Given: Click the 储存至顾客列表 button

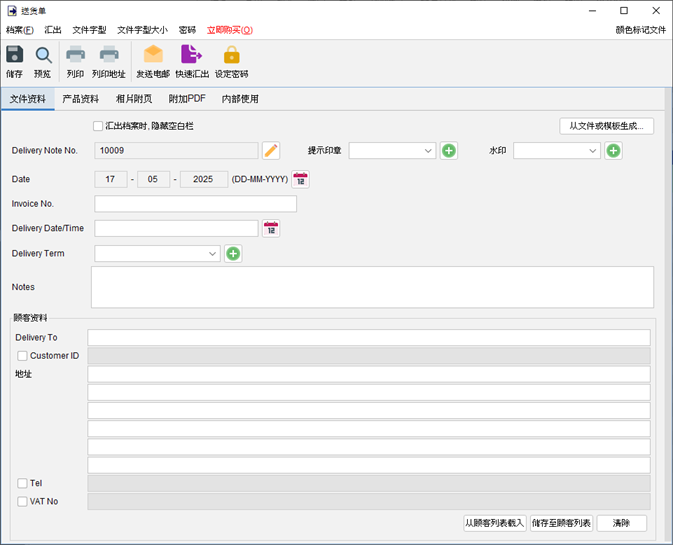Looking at the screenshot, I should tap(561, 523).
